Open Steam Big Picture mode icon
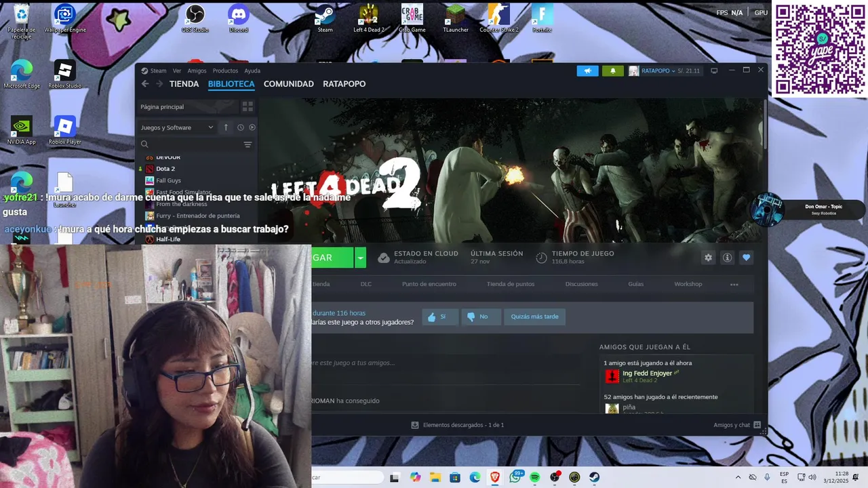This screenshot has height=488, width=868. [x=714, y=70]
